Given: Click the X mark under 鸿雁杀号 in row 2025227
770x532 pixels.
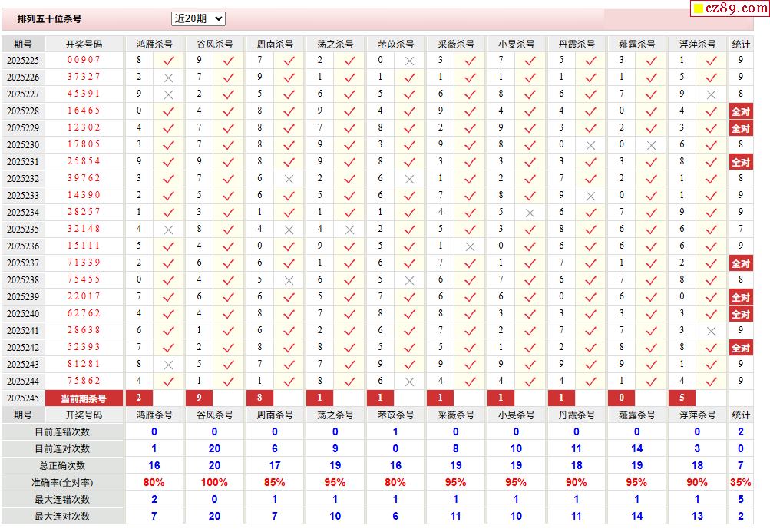Looking at the screenshot, I should click(168, 94).
